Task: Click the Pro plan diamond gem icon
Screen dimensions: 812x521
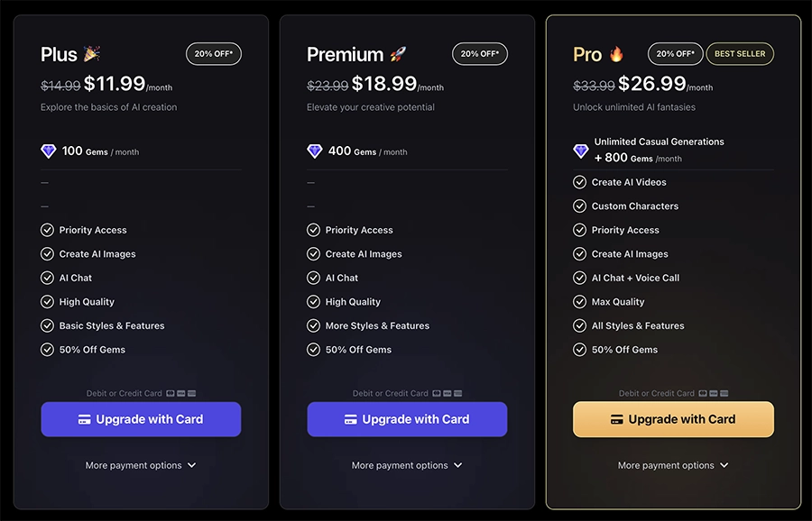Action: pos(581,151)
